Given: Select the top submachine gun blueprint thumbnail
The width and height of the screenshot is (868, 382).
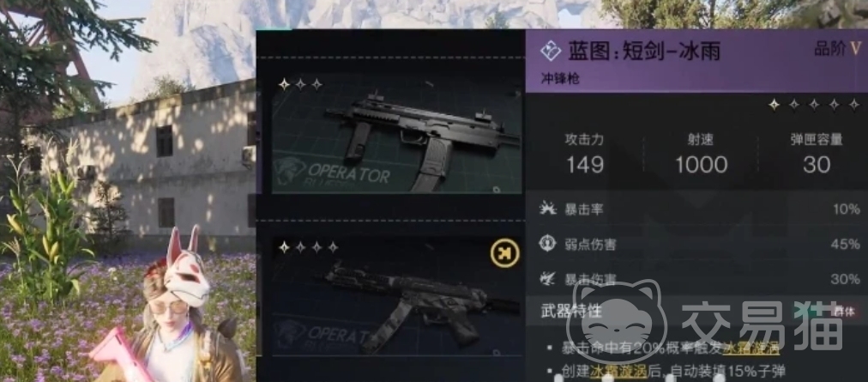Looking at the screenshot, I should point(396,133).
